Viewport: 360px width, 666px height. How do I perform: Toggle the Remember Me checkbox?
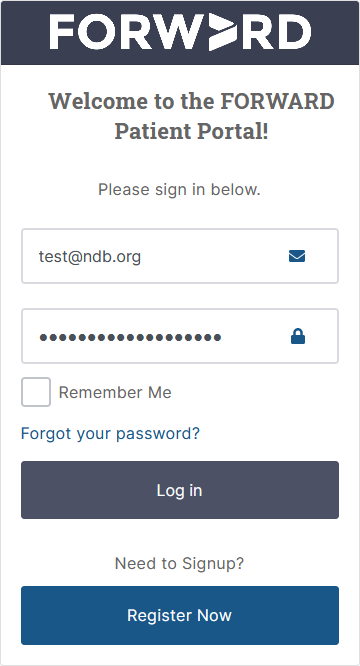pos(36,392)
